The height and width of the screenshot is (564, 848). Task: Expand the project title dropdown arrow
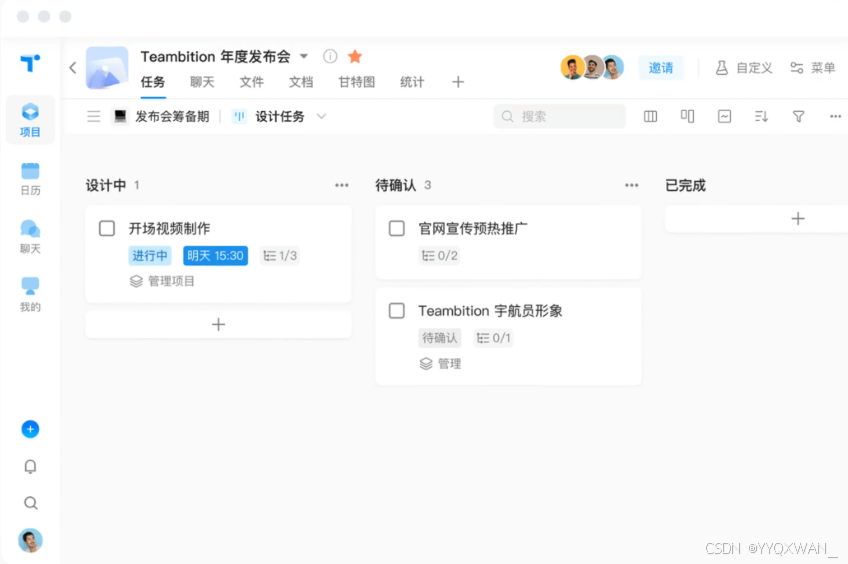pyautogui.click(x=304, y=56)
